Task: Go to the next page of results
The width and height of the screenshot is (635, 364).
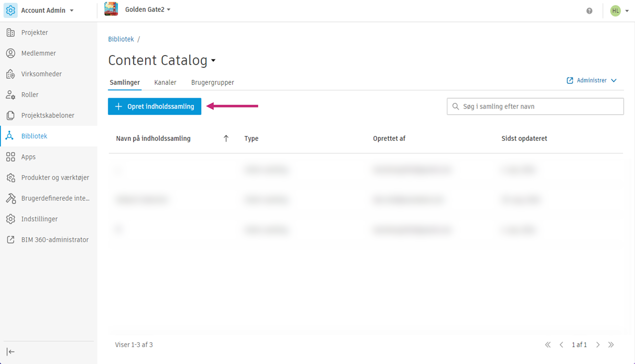Action: [598, 345]
